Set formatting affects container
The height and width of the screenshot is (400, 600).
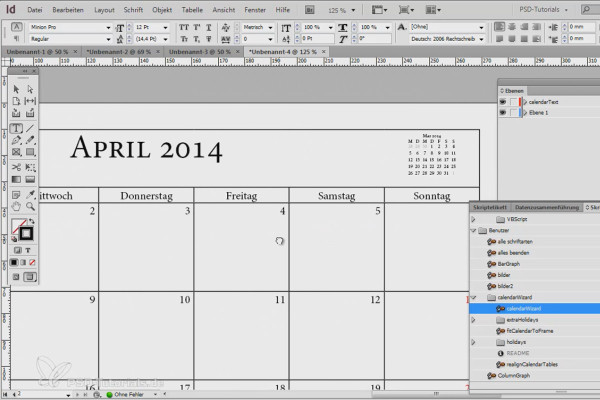click(x=18, y=250)
